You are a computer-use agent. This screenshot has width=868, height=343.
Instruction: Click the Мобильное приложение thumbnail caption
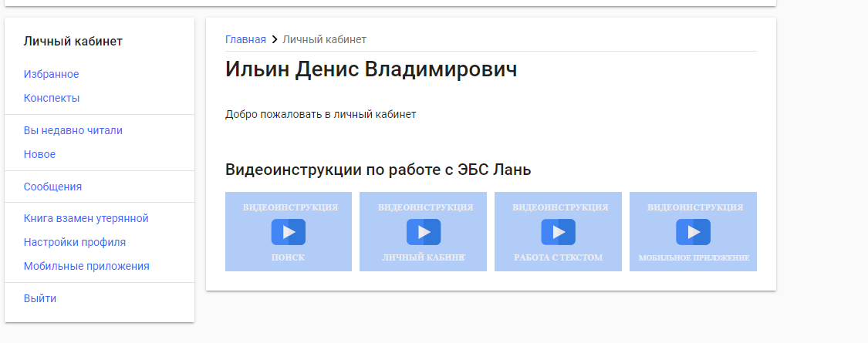pyautogui.click(x=693, y=257)
